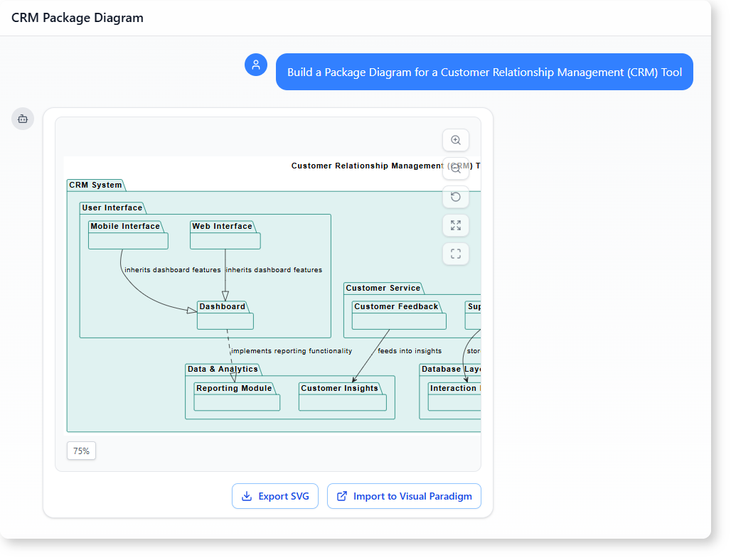Viewport: 731px width, 560px height.
Task: Click the user avatar icon
Action: click(256, 65)
